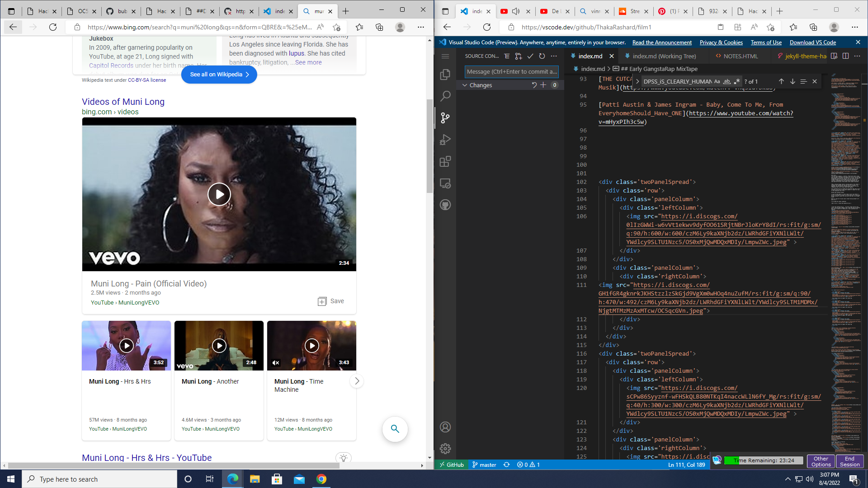Toggle Match Case in find widget
Screen dimensions: 868x488
[x=717, y=82]
